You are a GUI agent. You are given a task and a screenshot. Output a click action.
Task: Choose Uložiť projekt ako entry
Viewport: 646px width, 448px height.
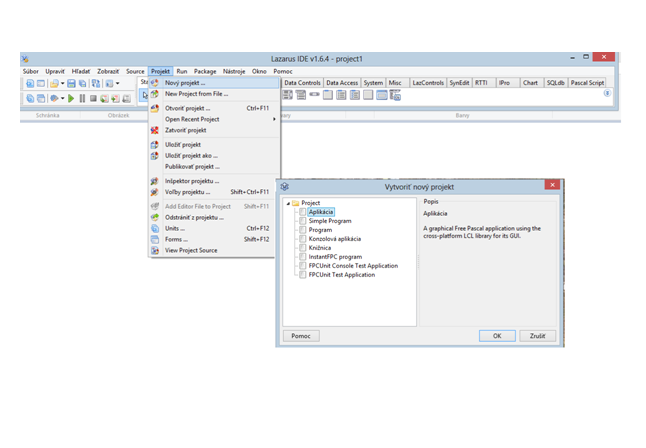(x=214, y=156)
